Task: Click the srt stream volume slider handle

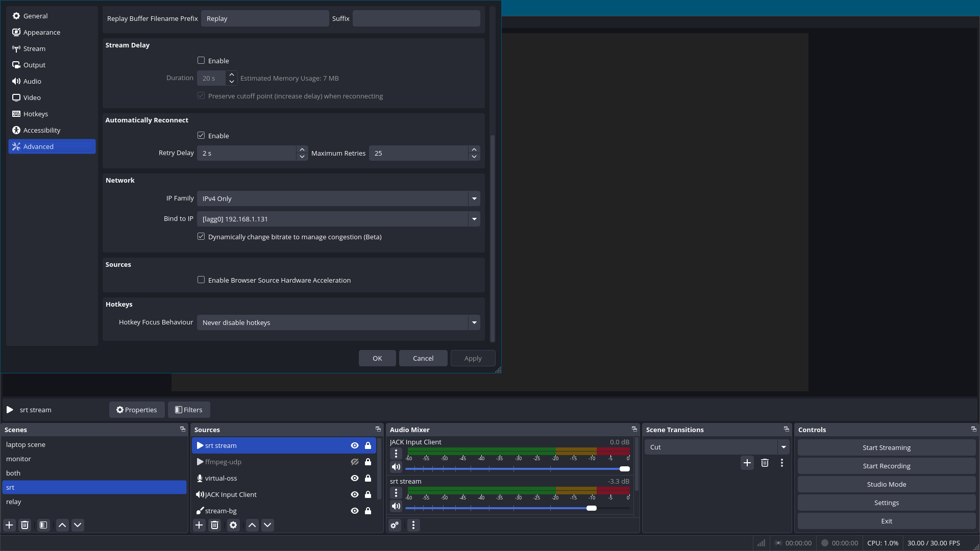Action: [x=592, y=508]
